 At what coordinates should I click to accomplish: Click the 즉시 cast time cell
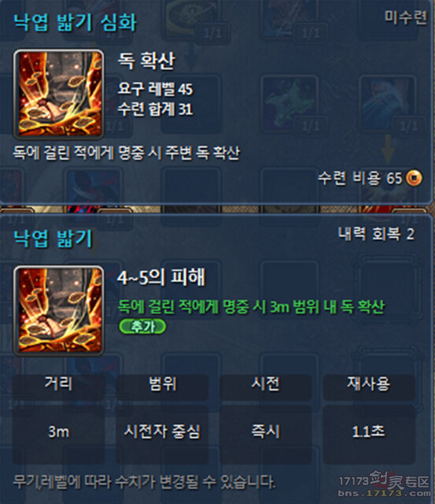coord(266,432)
